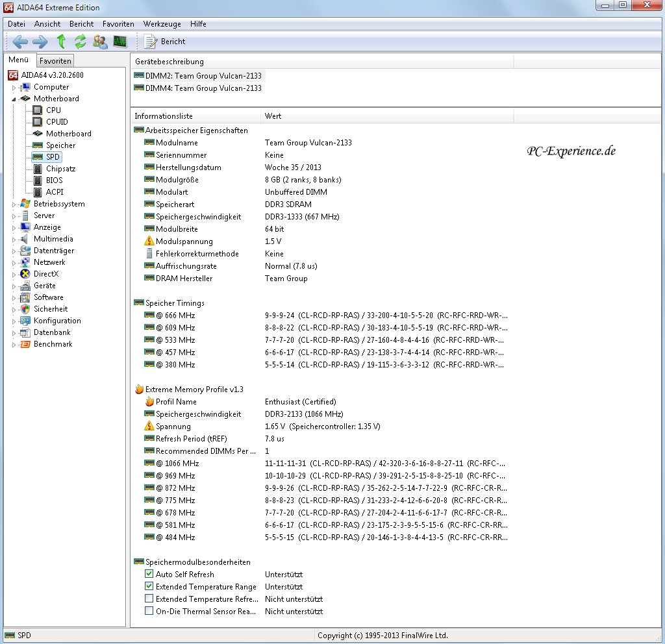Select the Chipsatz tree item
This screenshot has width=665, height=644.
[60, 169]
